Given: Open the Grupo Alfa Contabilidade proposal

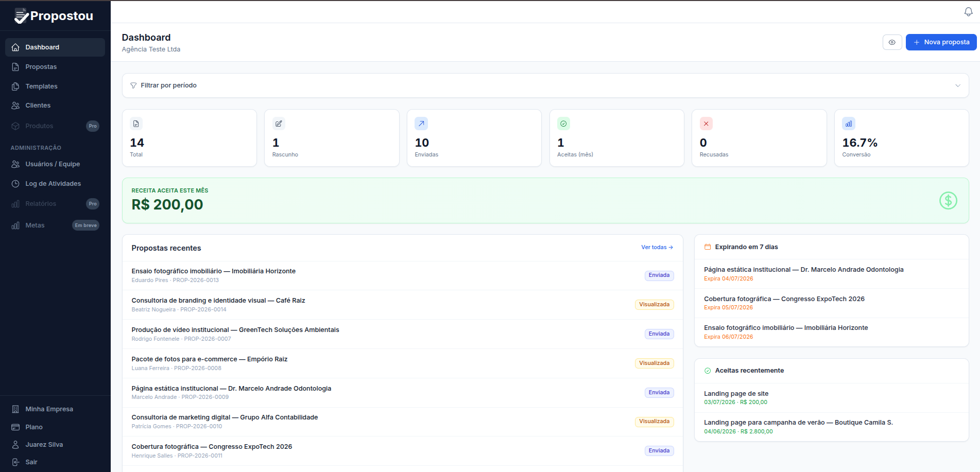Looking at the screenshot, I should point(402,422).
